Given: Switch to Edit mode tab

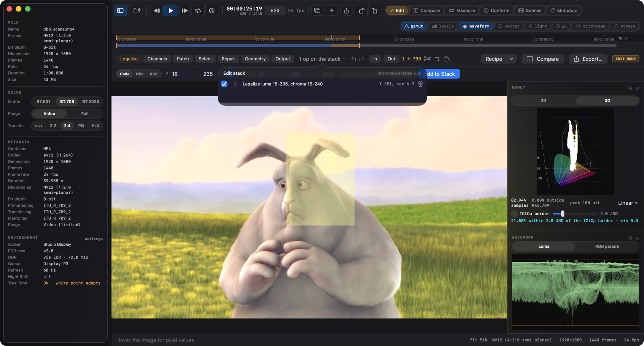Looking at the screenshot, I should [x=397, y=10].
